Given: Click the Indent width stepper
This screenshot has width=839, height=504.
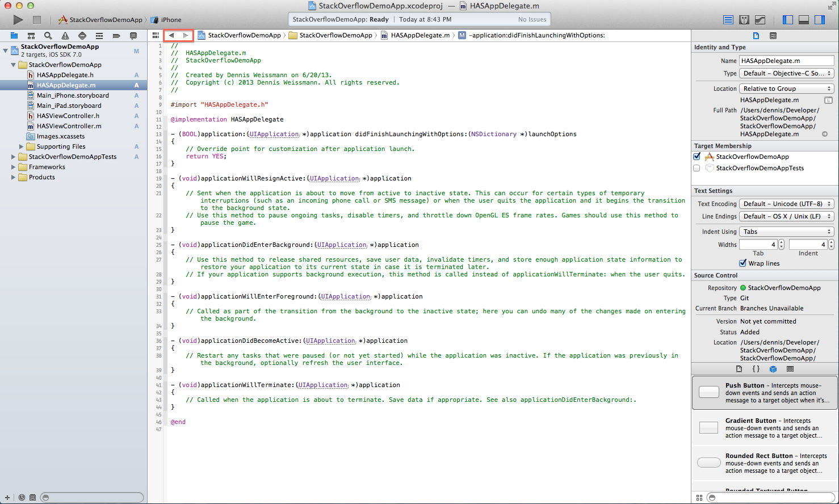Looking at the screenshot, I should (x=831, y=245).
